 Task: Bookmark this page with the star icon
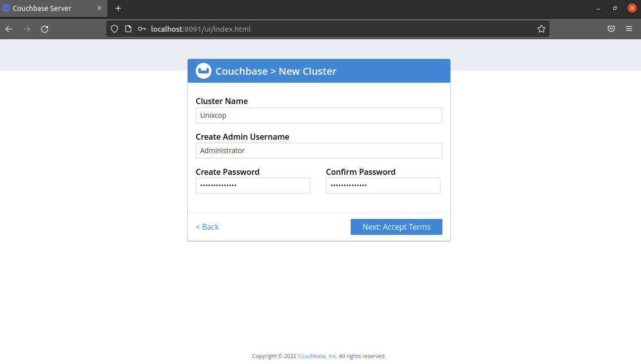click(541, 29)
